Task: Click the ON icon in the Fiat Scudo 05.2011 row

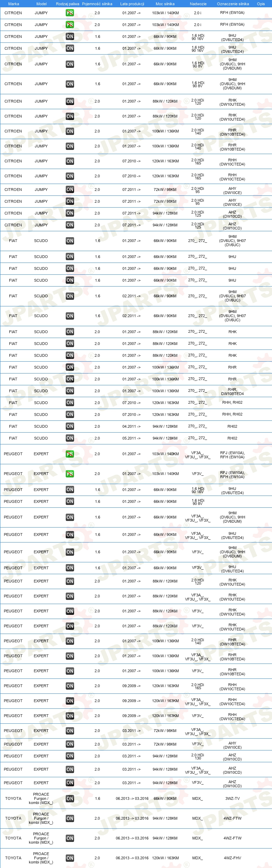Action: pos(70,438)
